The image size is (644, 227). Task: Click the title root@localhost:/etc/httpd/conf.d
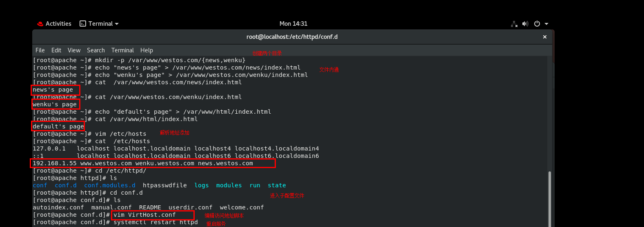click(x=292, y=37)
